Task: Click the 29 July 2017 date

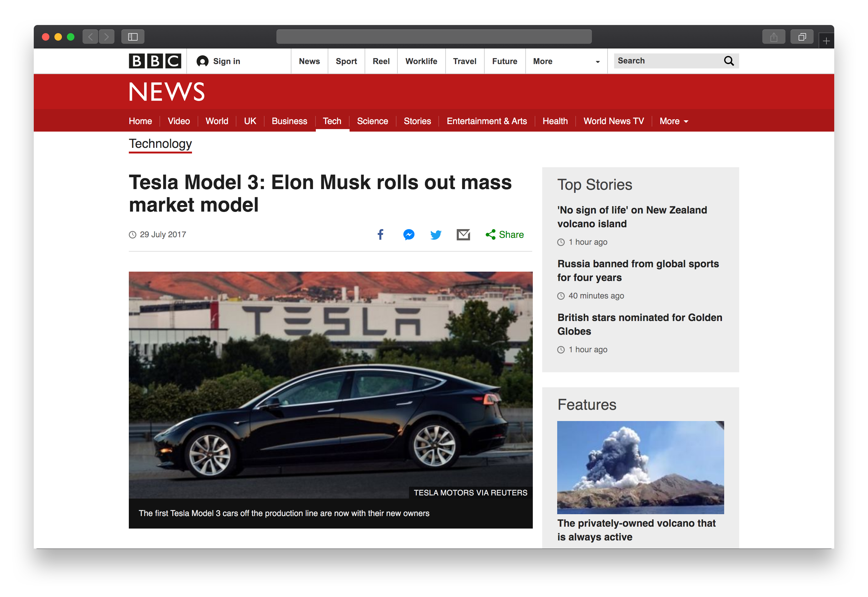Action: 163,234
